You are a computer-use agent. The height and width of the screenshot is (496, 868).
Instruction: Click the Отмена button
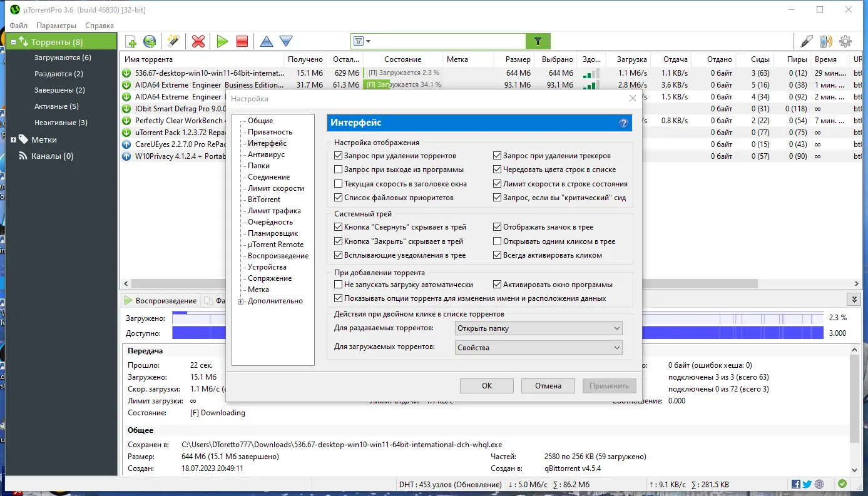click(548, 386)
